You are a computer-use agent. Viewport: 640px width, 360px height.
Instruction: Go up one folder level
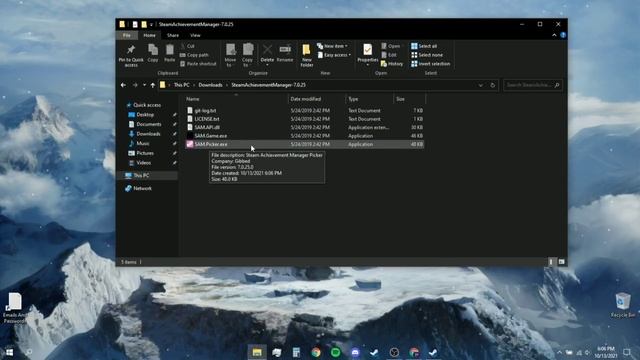153,85
